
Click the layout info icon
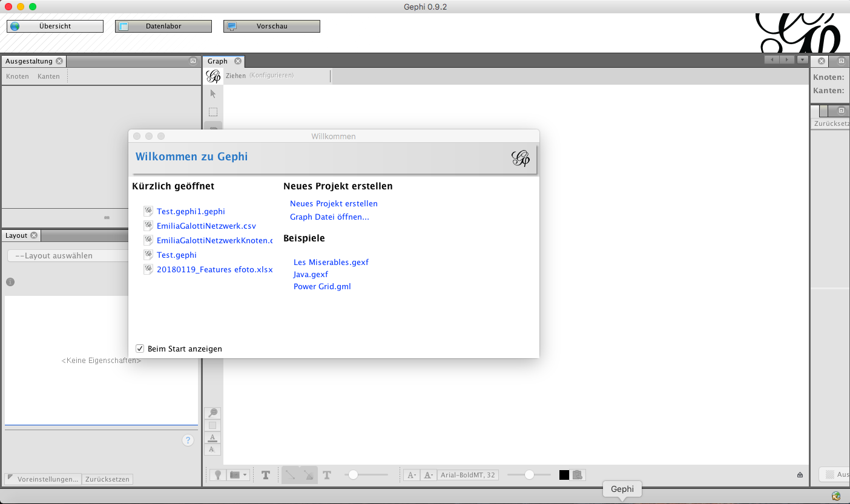[10, 282]
